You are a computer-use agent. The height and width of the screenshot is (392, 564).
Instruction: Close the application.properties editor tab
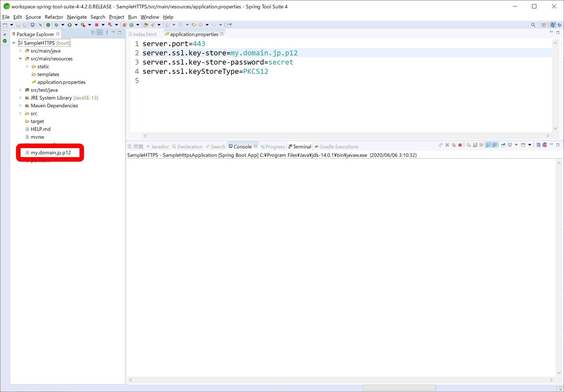point(222,34)
